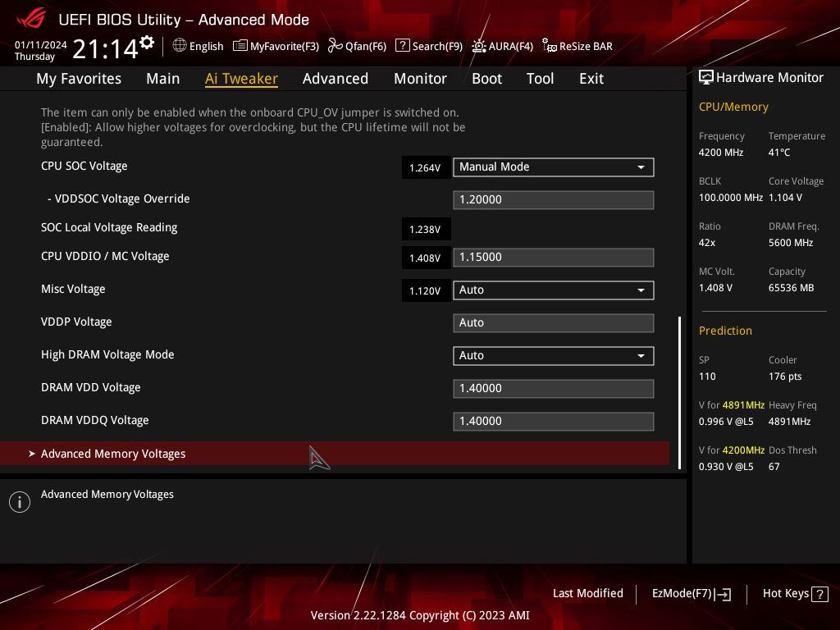The image size is (840, 630).
Task: Open AURA(F4) lighting icon
Action: click(479, 46)
